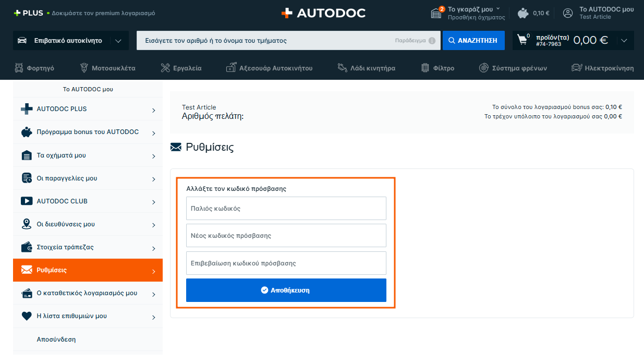Image resolution: width=644 pixels, height=364 pixels.
Task: Click the heart icon beside Η λίστα επιθυμιών μου
Action: [27, 316]
